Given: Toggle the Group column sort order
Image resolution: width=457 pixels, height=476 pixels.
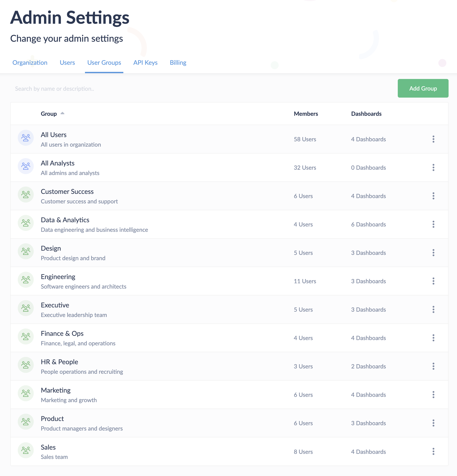Looking at the screenshot, I should (x=53, y=113).
